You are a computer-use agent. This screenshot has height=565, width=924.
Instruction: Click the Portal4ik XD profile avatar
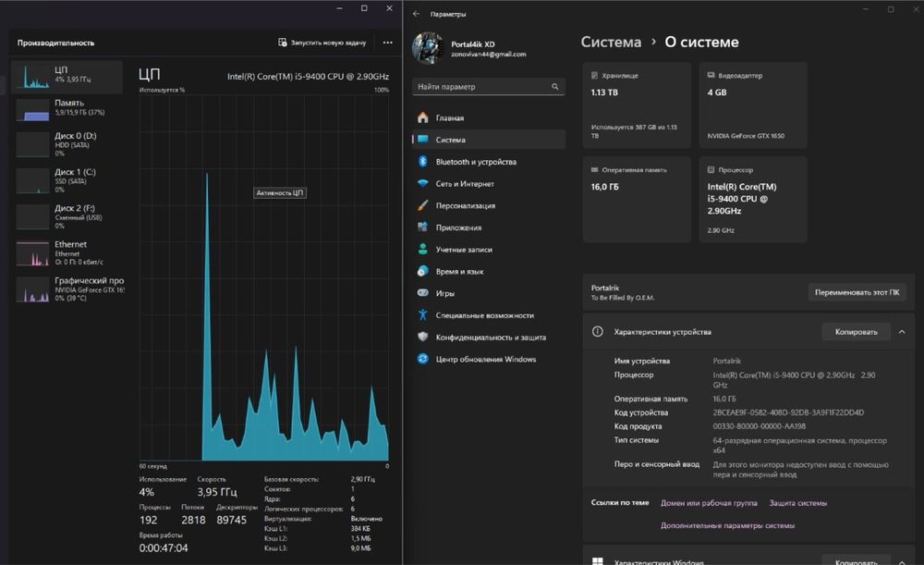(428, 48)
